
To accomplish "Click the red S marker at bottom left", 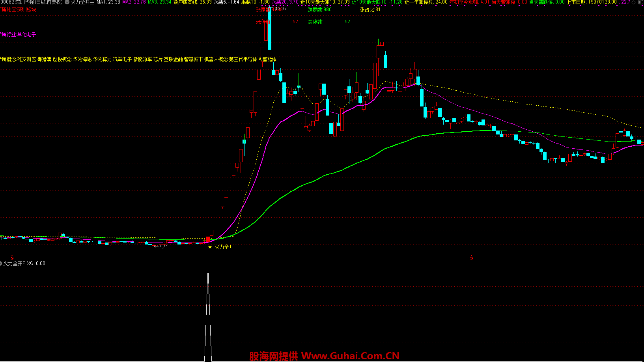I will [12, 258].
